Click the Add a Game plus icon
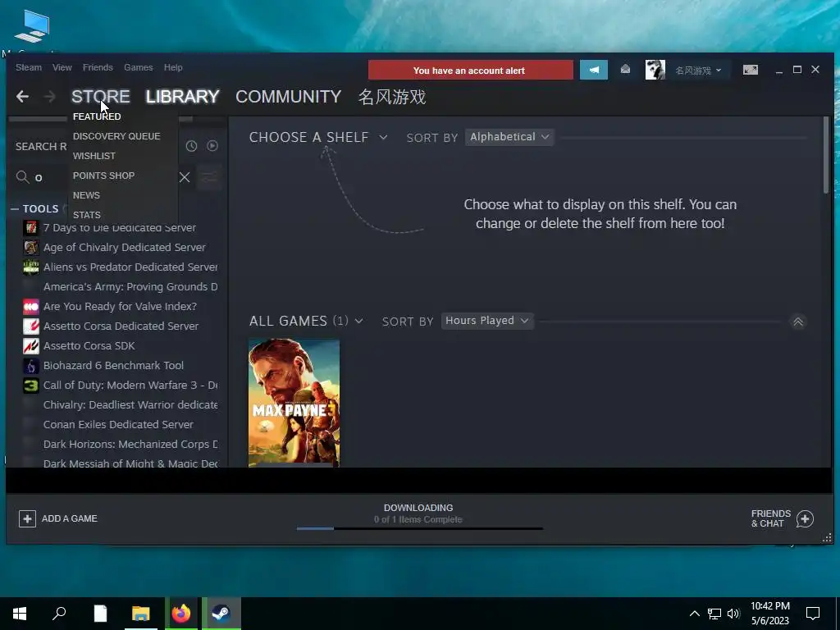This screenshot has width=840, height=630. tap(27, 518)
